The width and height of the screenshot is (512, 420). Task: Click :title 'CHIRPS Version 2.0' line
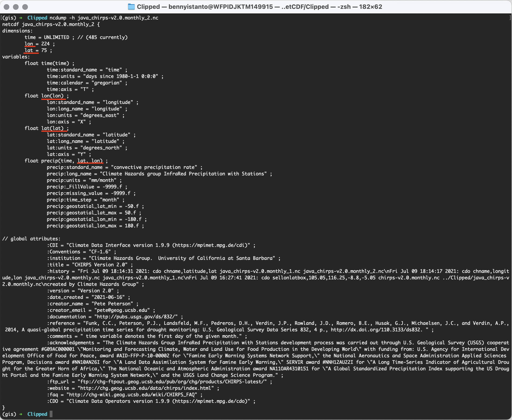click(90, 265)
